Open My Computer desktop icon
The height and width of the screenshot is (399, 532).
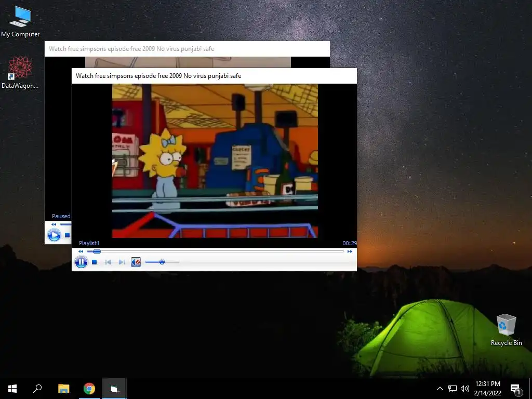(20, 21)
